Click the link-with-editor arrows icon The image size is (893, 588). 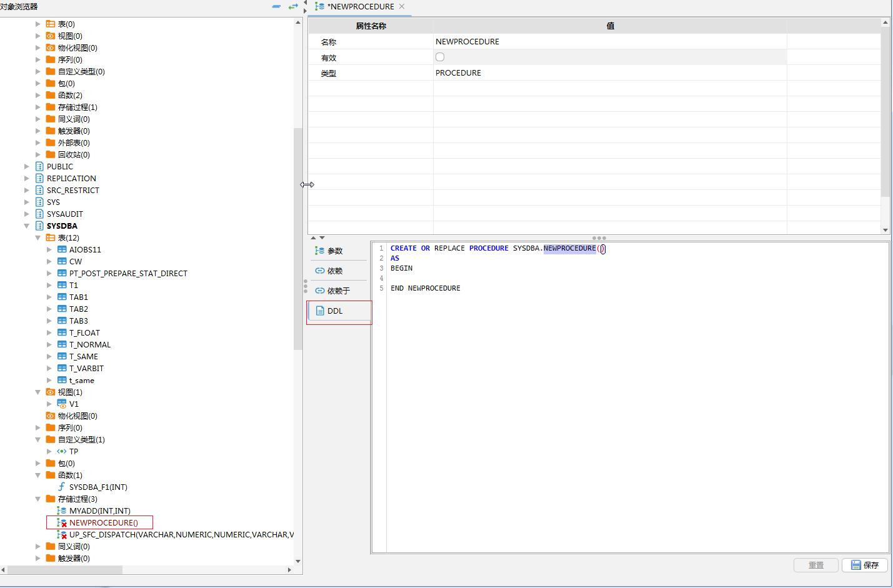coord(292,6)
